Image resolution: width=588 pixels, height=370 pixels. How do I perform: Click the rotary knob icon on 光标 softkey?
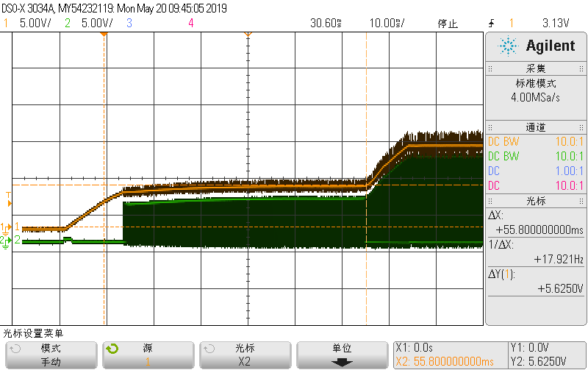[209, 349]
